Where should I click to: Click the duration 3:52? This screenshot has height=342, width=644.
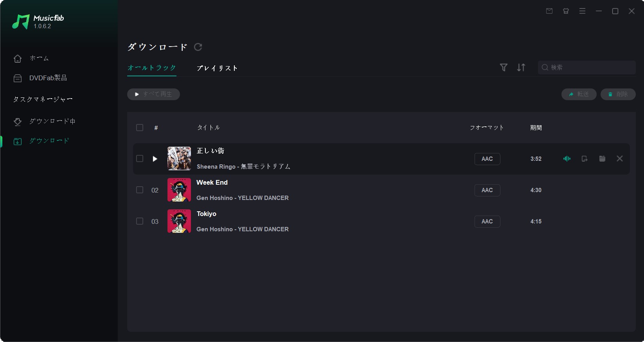click(536, 159)
